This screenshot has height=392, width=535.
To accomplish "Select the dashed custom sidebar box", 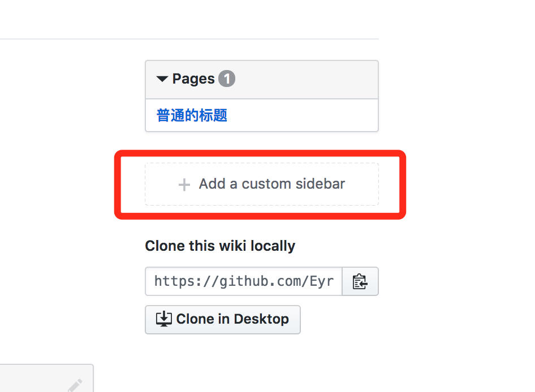I will point(262,184).
